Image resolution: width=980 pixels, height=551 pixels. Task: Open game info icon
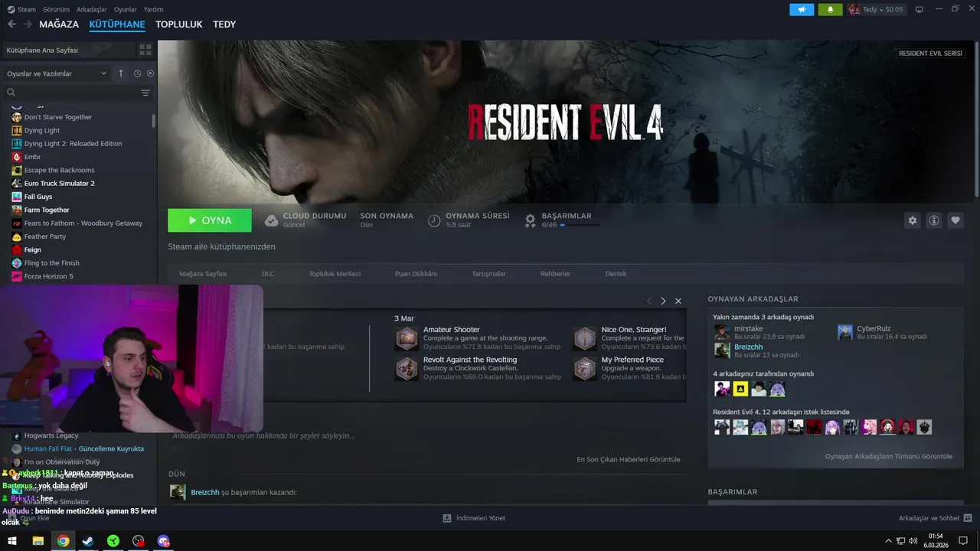click(934, 220)
